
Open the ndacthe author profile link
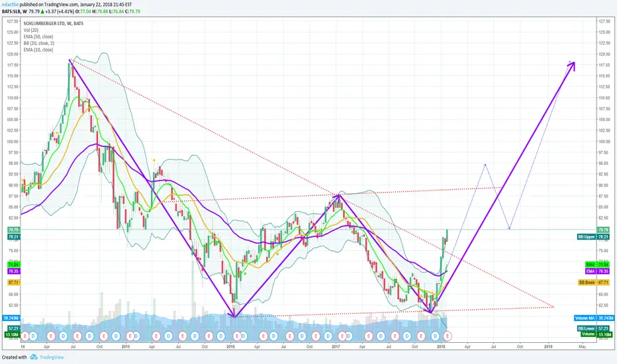[10, 5]
